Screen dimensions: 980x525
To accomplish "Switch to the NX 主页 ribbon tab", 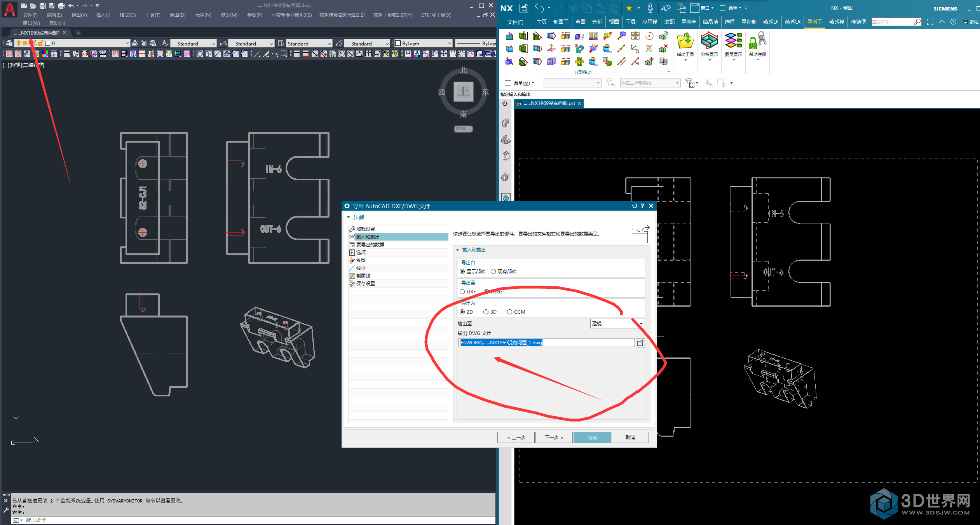I will tap(541, 22).
